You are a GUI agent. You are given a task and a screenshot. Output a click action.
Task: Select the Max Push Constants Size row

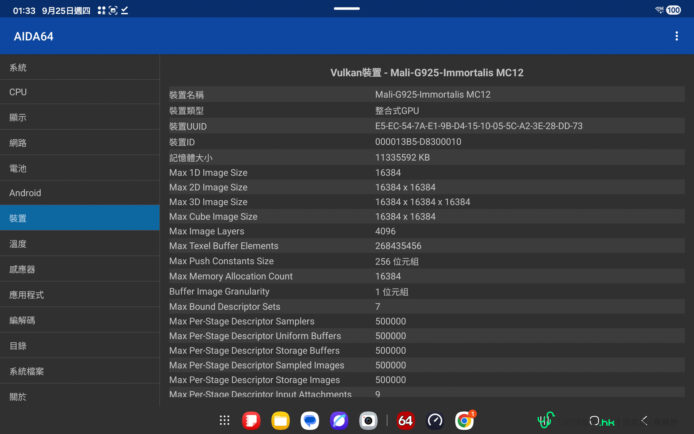click(x=426, y=261)
